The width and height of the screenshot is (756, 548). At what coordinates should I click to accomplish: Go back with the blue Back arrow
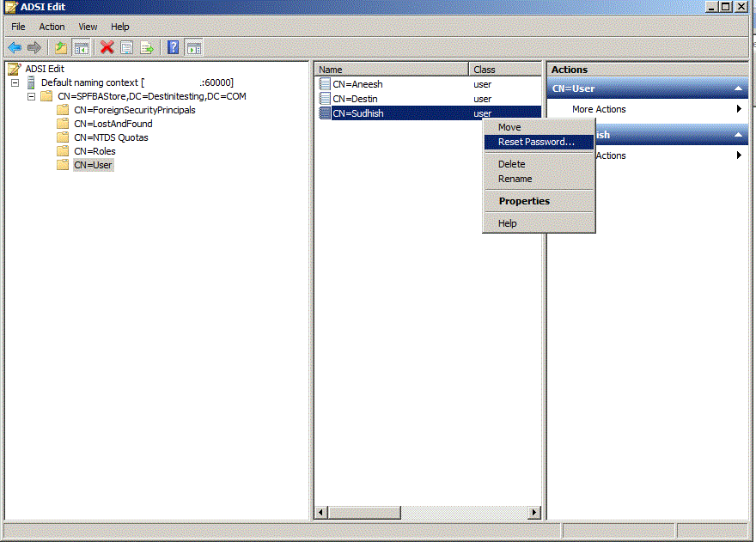[15, 48]
